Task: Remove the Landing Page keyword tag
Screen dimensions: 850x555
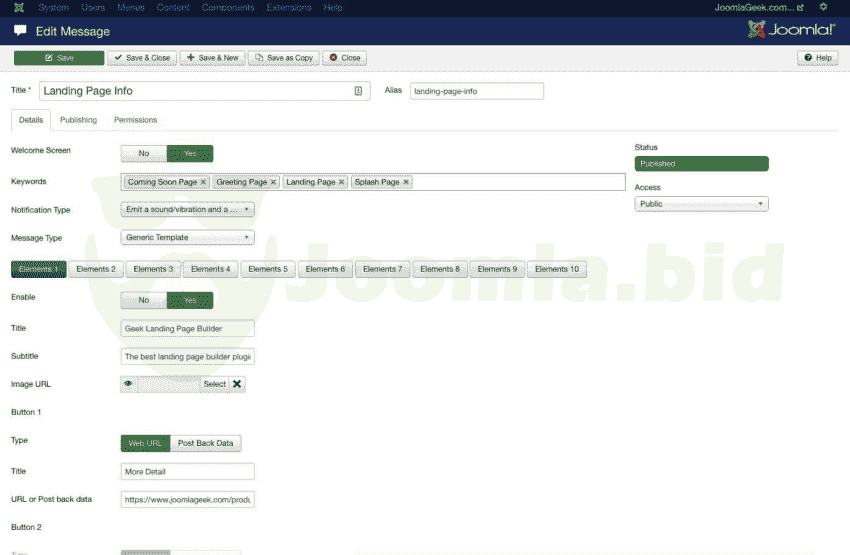Action: coord(342,182)
